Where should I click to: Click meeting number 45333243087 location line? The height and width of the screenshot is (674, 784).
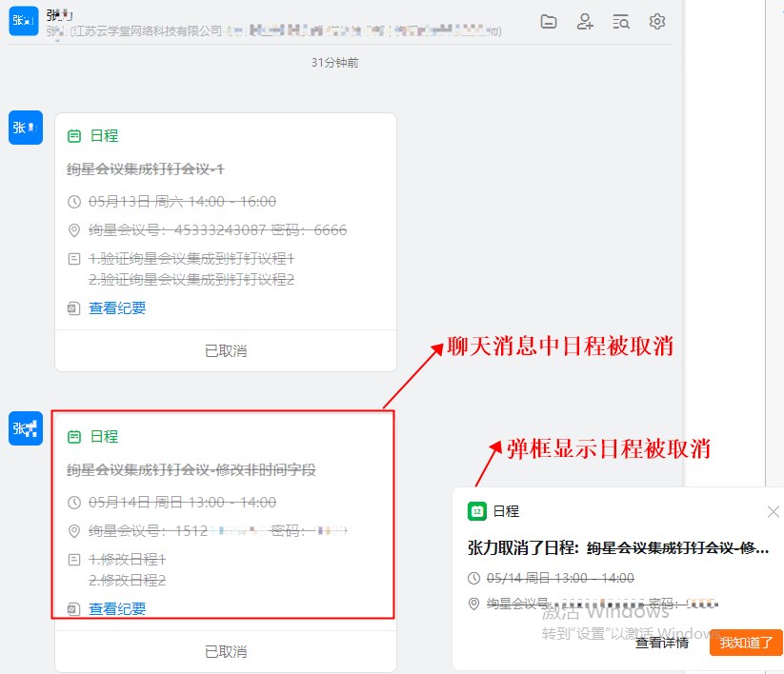click(x=217, y=230)
